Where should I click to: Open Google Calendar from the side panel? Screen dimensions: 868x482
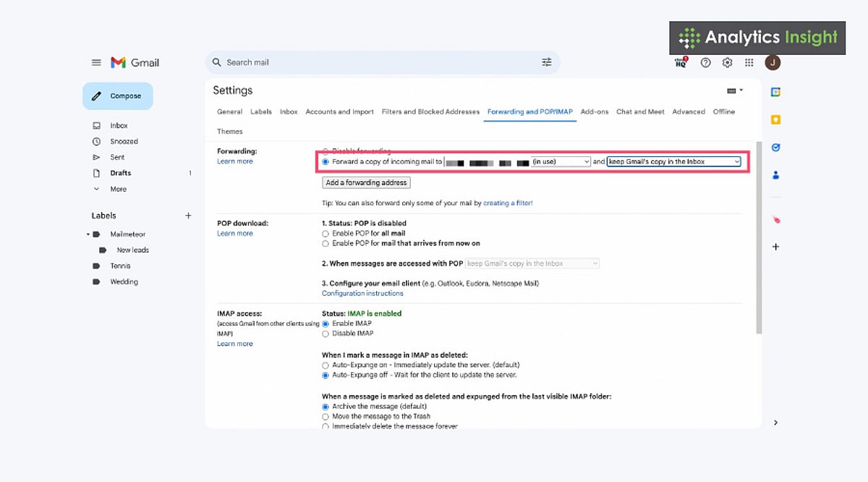(x=775, y=91)
